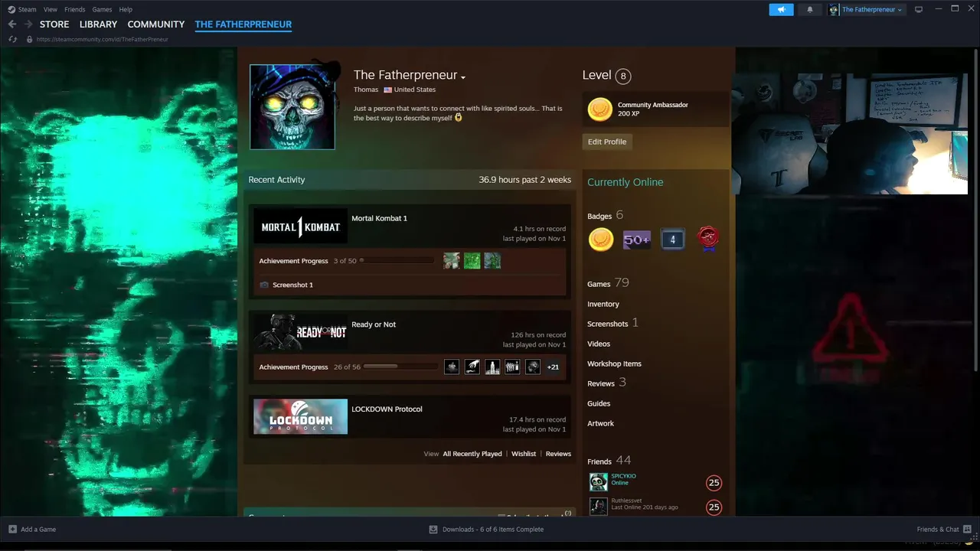Click first Ready or Not achievement icon
The width and height of the screenshot is (980, 551).
pyautogui.click(x=452, y=367)
